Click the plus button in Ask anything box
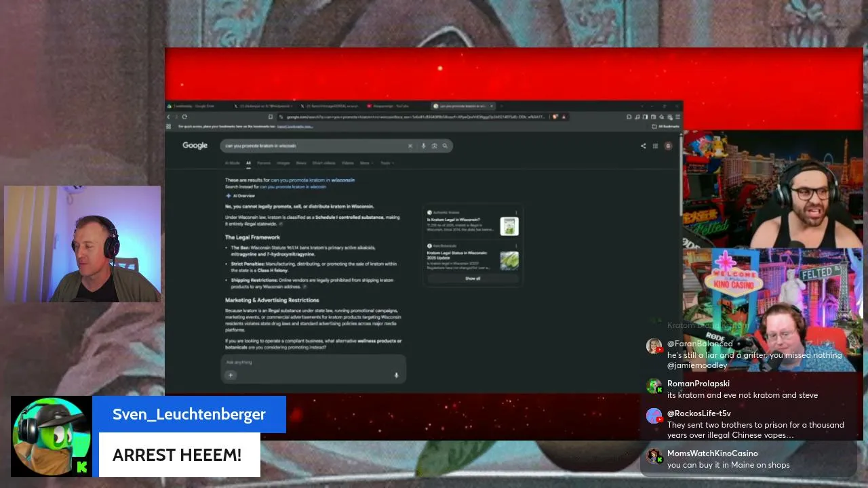 click(x=231, y=375)
